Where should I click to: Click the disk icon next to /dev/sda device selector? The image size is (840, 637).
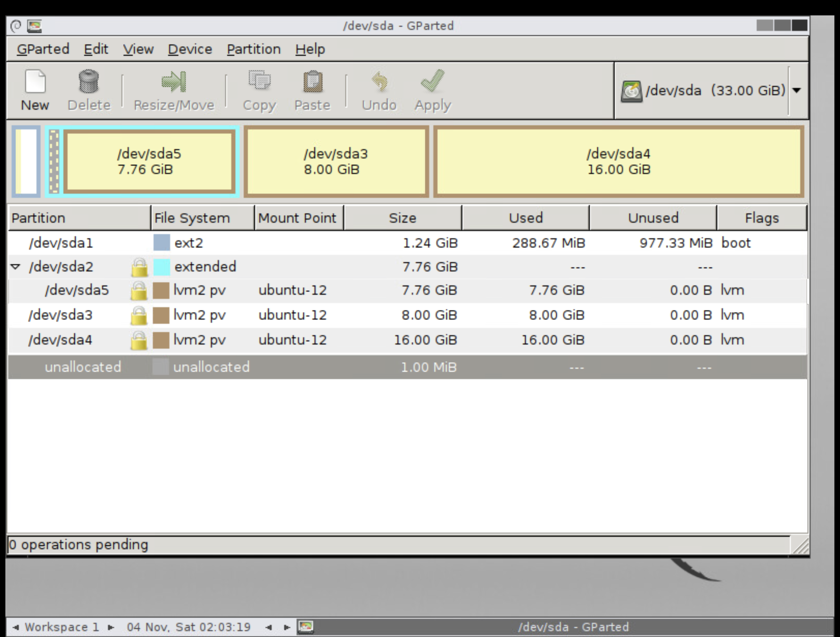[631, 90]
